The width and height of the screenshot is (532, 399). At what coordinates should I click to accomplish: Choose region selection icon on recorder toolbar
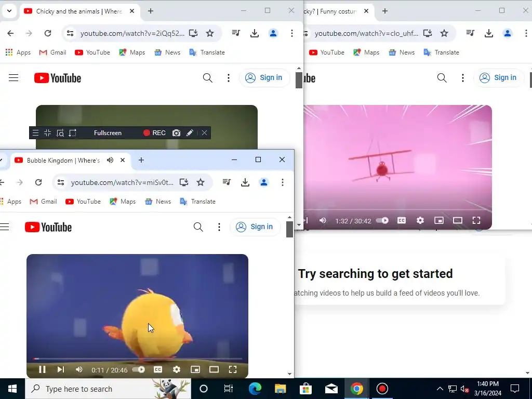(73, 132)
